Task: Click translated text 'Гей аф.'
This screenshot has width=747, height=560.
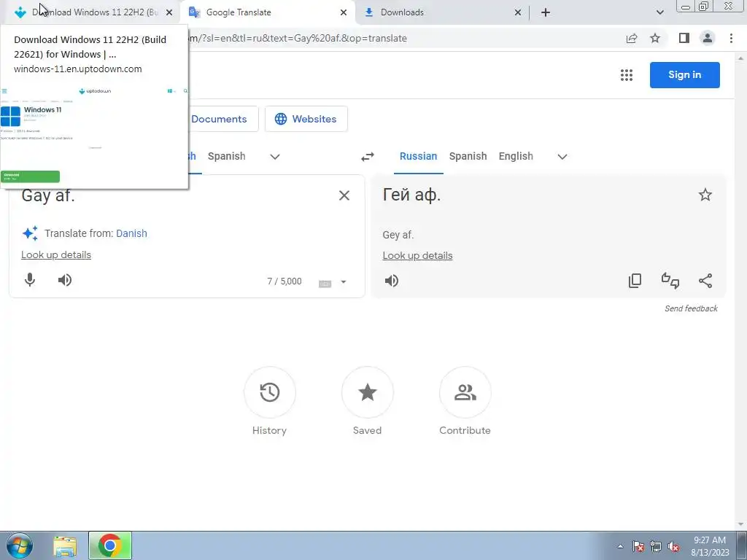Action: [411, 195]
